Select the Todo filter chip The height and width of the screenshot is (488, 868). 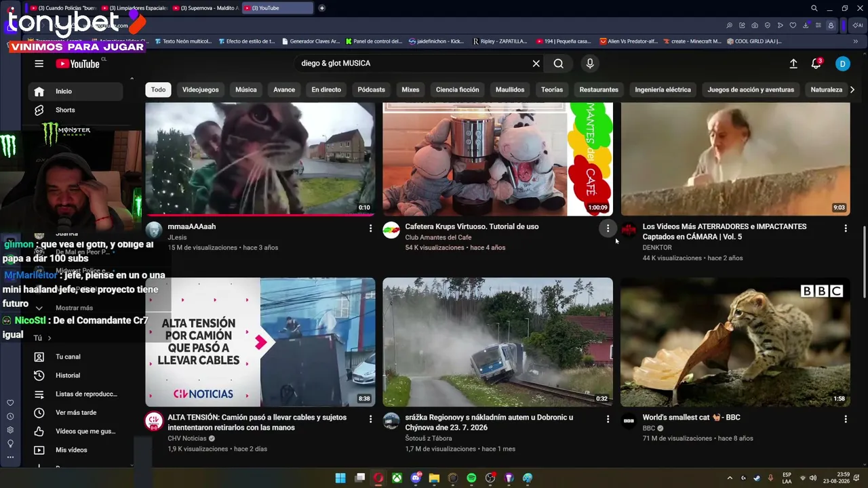(158, 89)
